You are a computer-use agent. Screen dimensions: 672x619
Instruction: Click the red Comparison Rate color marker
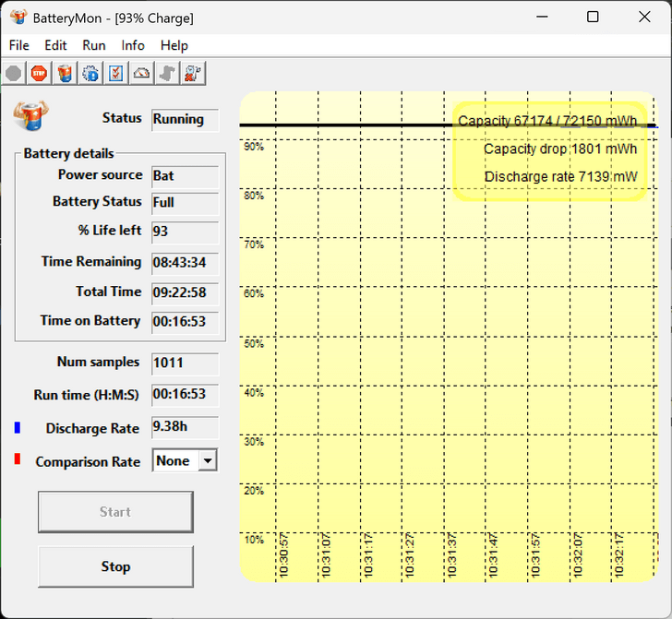(18, 458)
